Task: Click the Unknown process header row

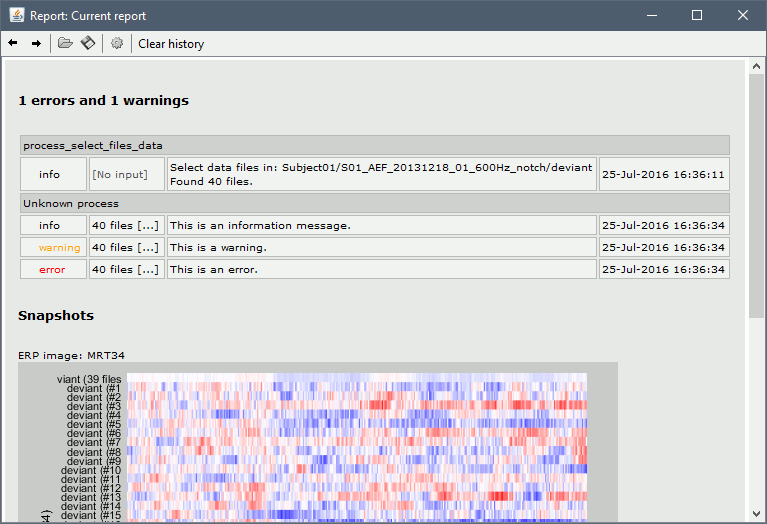Action: pos(374,203)
